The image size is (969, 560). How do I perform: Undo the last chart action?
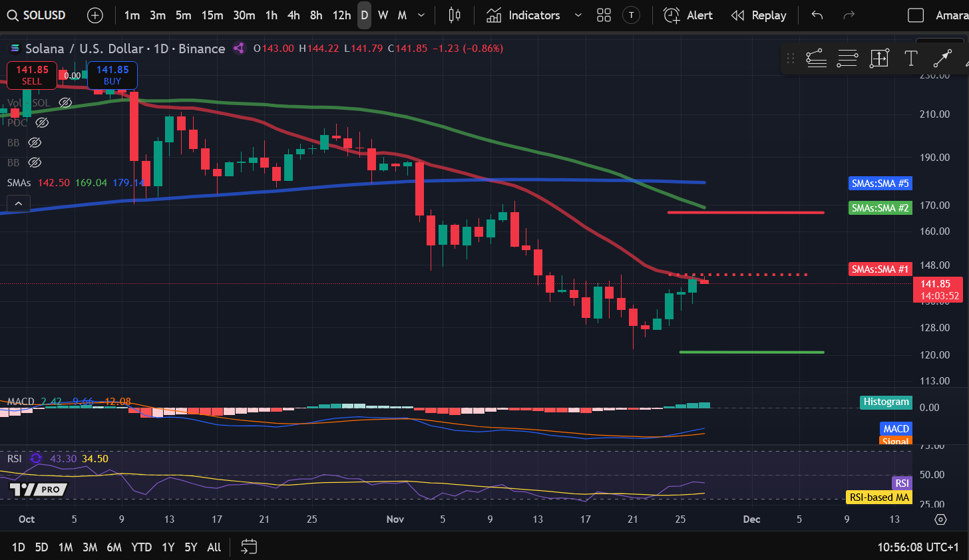(817, 15)
